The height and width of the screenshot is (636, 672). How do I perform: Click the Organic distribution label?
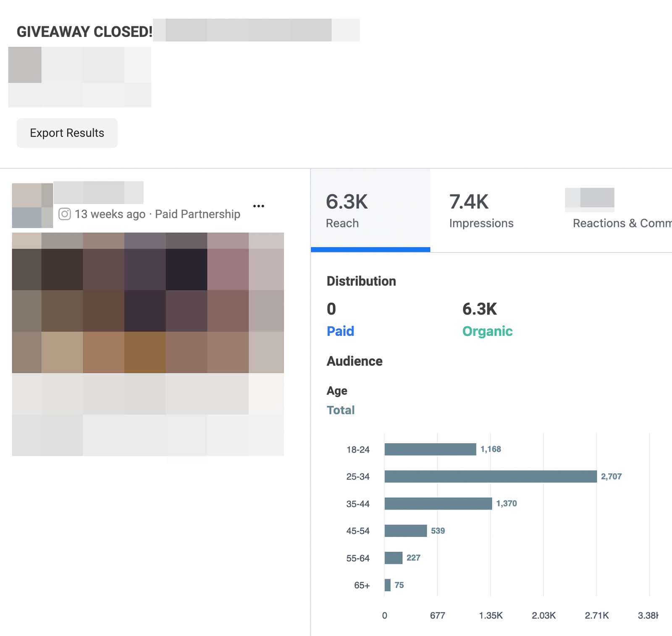point(487,331)
